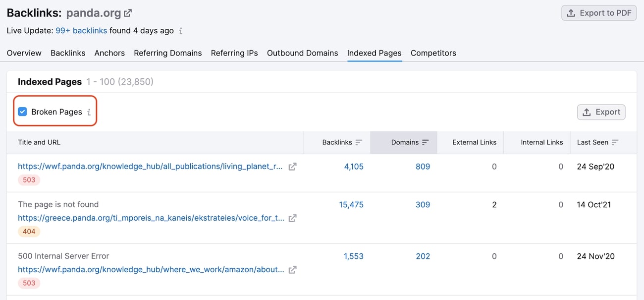View the 1,553 backlinks count

[354, 256]
